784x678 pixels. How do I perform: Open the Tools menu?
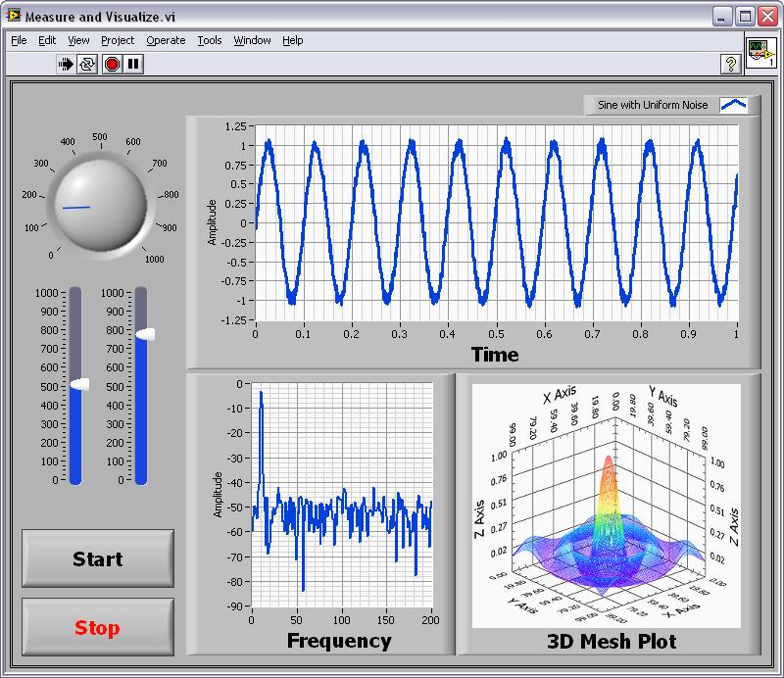[x=210, y=40]
